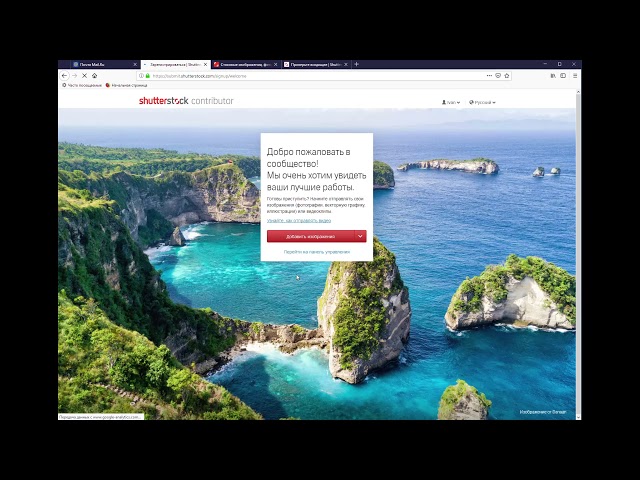Select the active Shutterstock registration tab
The height and width of the screenshot is (480, 640).
click(x=176, y=64)
